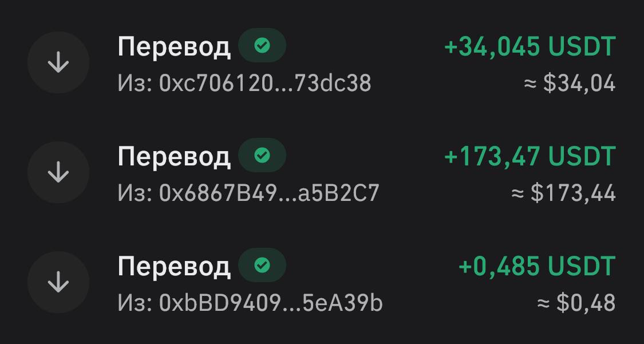The height and width of the screenshot is (344, 644).
Task: Click the +173,47 USDT amount
Action: click(530, 156)
